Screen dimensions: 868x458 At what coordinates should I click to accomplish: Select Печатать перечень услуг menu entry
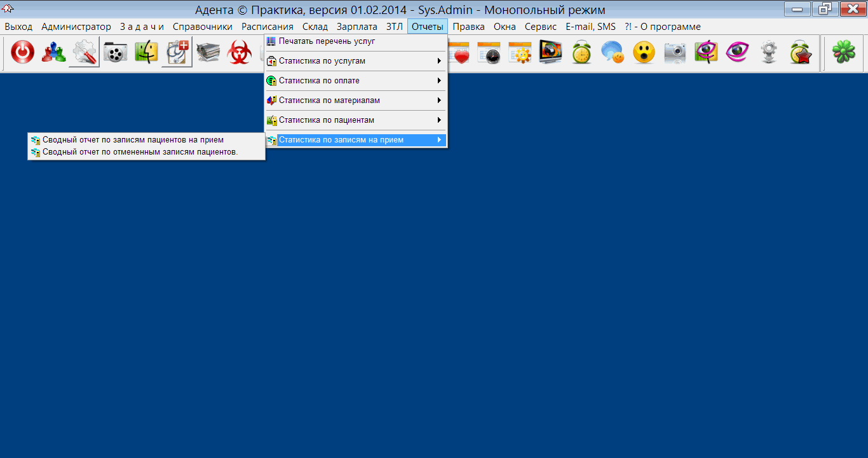(x=327, y=41)
